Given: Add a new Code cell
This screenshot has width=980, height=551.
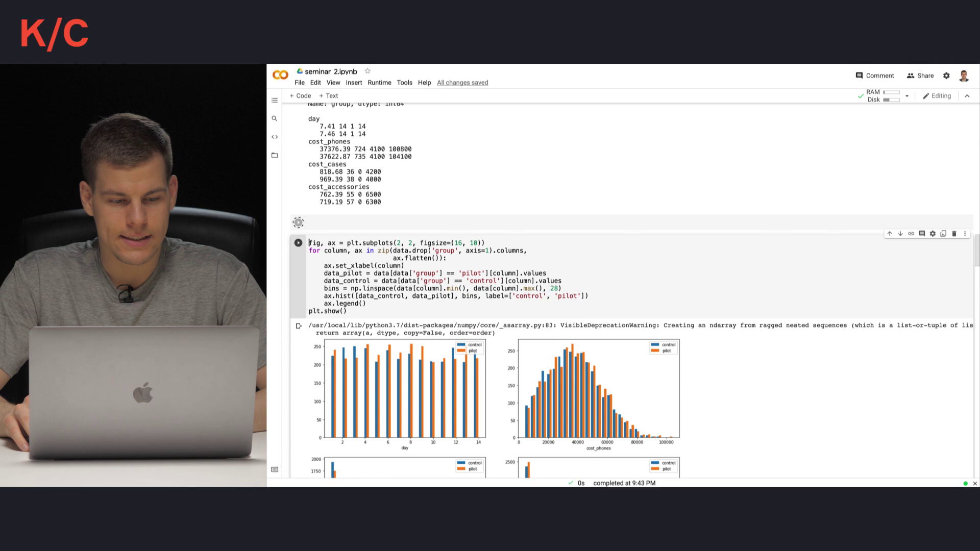Looking at the screenshot, I should point(300,96).
